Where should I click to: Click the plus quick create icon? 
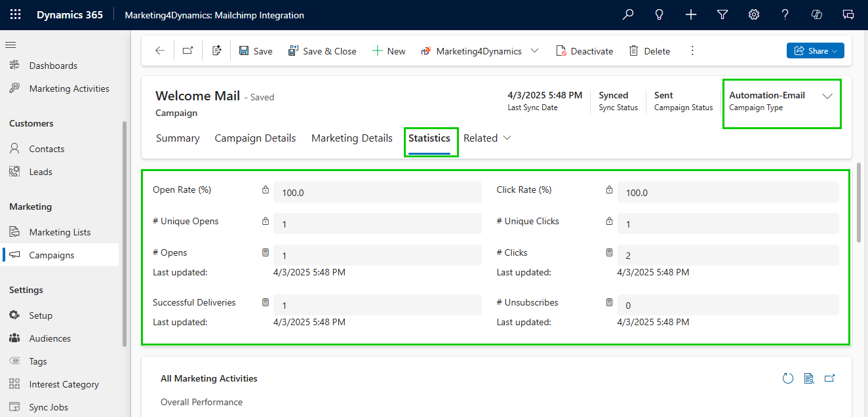point(691,14)
